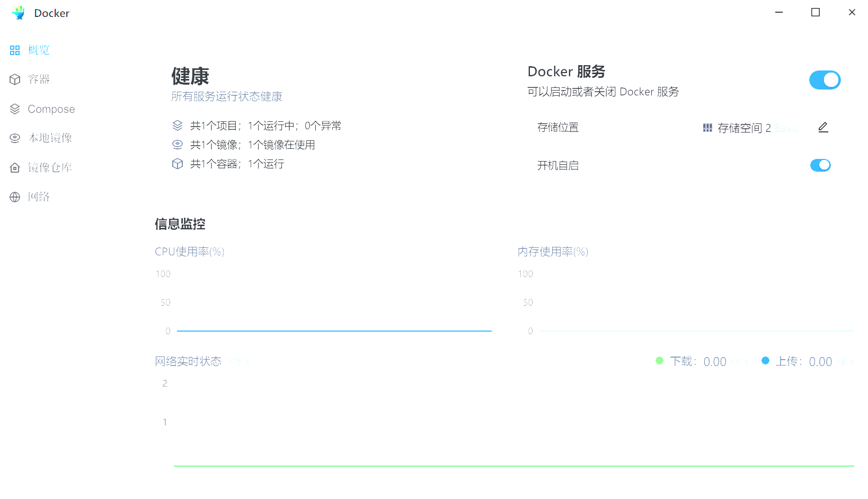Image resolution: width=868 pixels, height=499 pixels.
Task: Go to the Compose section
Action: (x=51, y=109)
